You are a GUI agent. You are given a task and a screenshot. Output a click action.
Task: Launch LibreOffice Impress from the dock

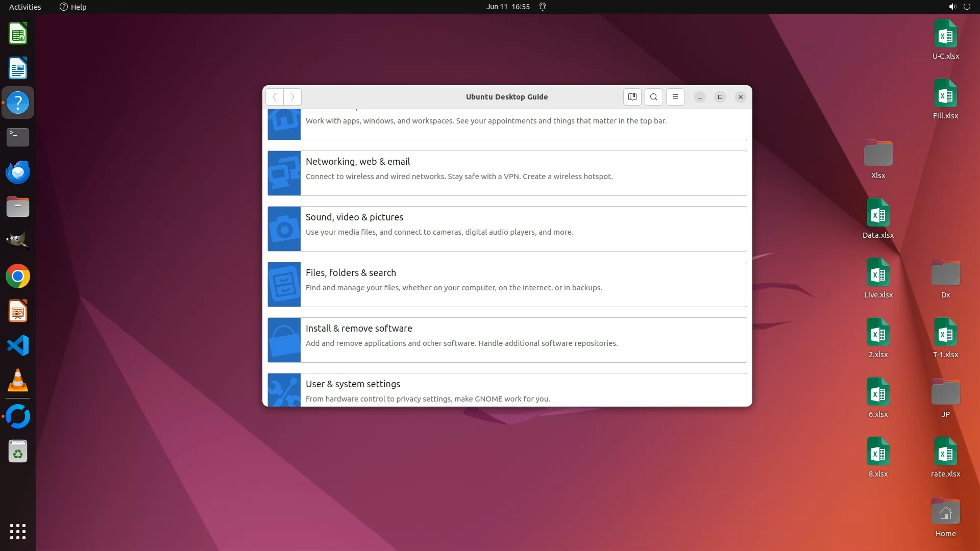tap(18, 311)
